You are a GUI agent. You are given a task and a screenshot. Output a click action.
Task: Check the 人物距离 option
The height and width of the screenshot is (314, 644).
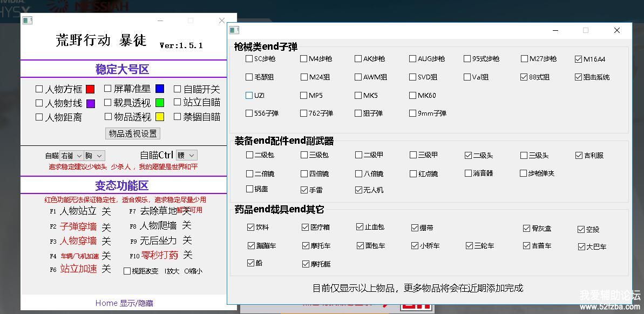[39, 117]
